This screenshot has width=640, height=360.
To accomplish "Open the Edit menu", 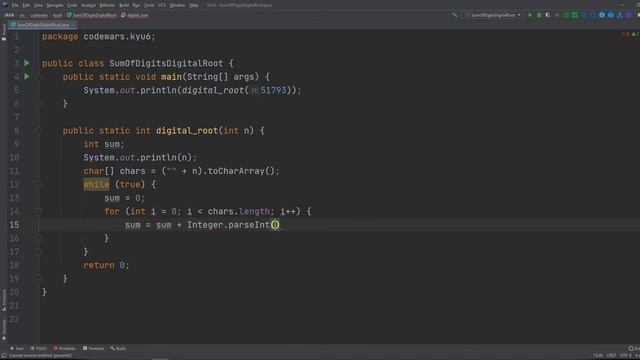I will pyautogui.click(x=26, y=5).
